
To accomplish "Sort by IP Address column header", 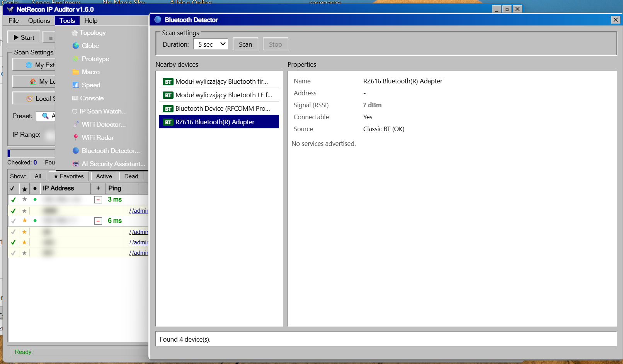I will click(x=66, y=188).
